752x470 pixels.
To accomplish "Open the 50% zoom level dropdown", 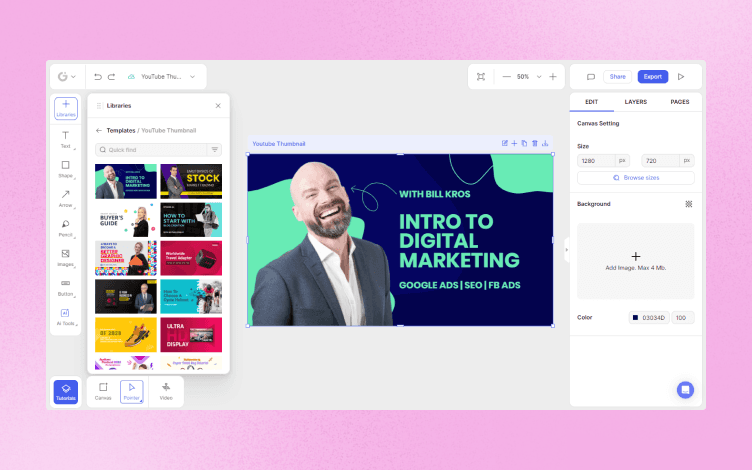I will click(x=539, y=77).
